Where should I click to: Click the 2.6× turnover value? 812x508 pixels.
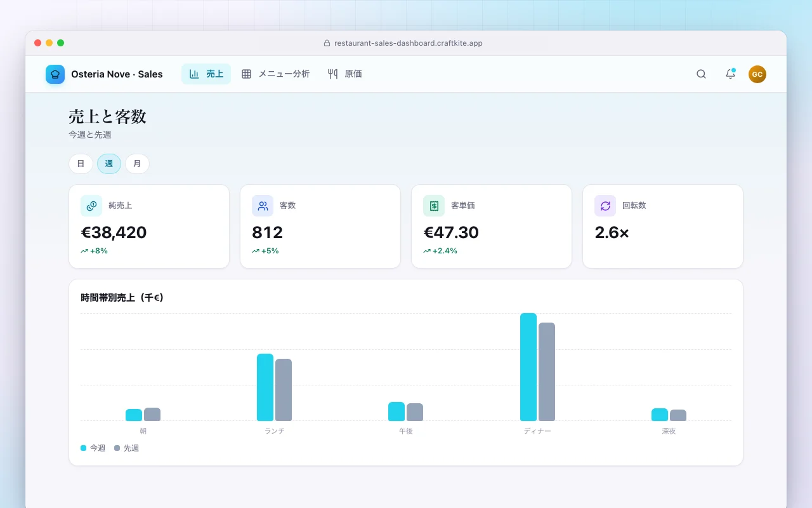tap(612, 232)
